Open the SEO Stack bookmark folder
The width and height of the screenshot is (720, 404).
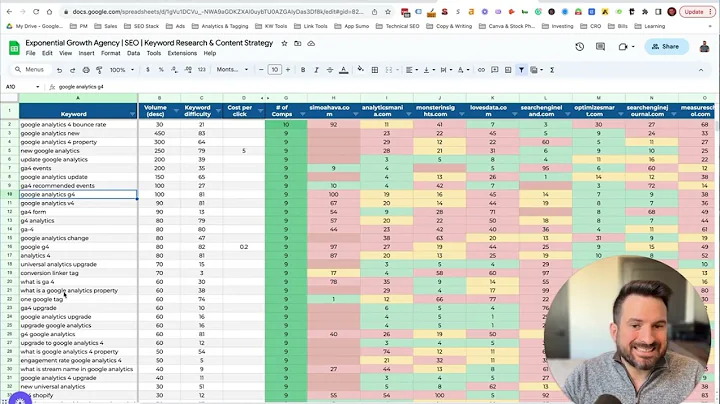(141, 26)
